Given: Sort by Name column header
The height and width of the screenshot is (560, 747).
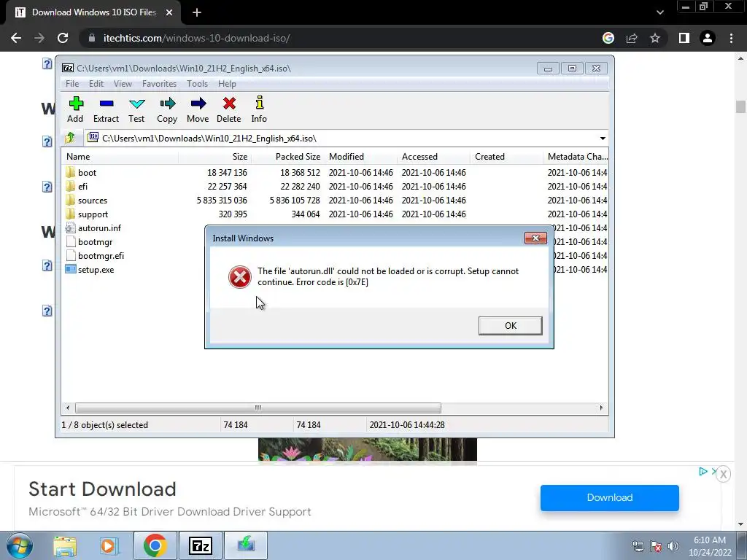Looking at the screenshot, I should (120, 157).
